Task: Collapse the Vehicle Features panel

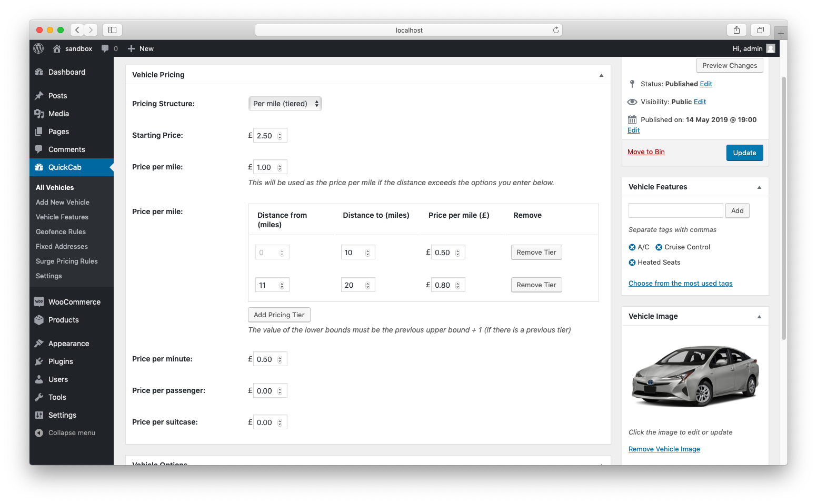Action: point(759,187)
